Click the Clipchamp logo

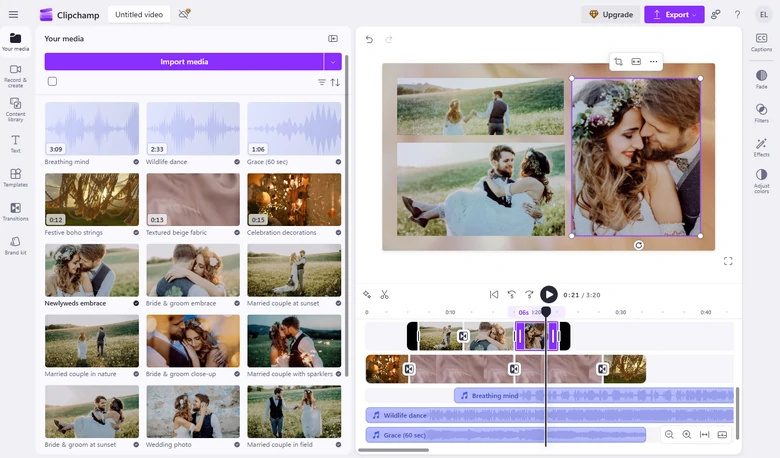70,15
